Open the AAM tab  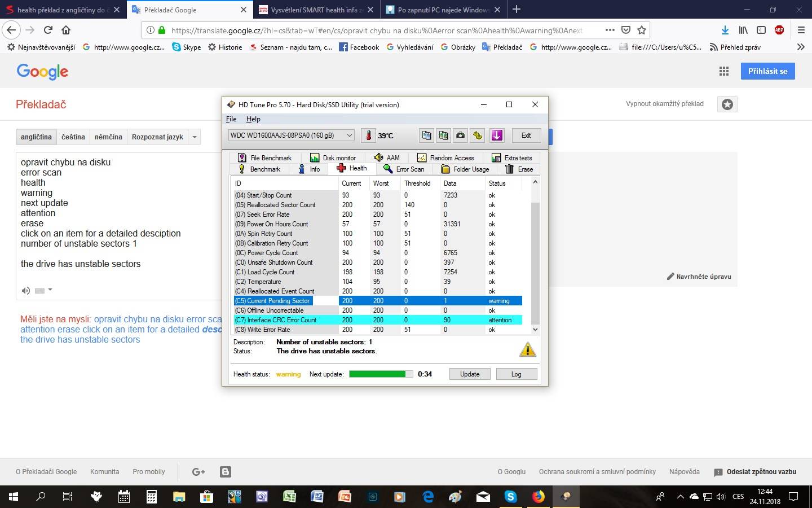point(387,158)
